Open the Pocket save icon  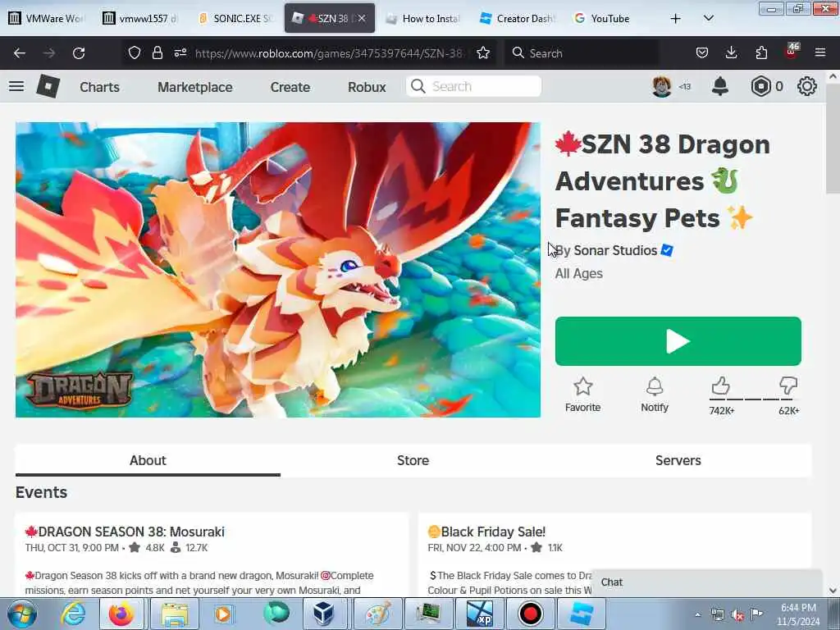click(x=702, y=52)
